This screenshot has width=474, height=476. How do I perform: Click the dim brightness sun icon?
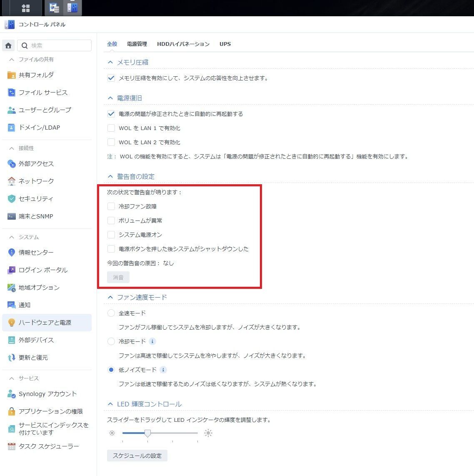point(112,433)
